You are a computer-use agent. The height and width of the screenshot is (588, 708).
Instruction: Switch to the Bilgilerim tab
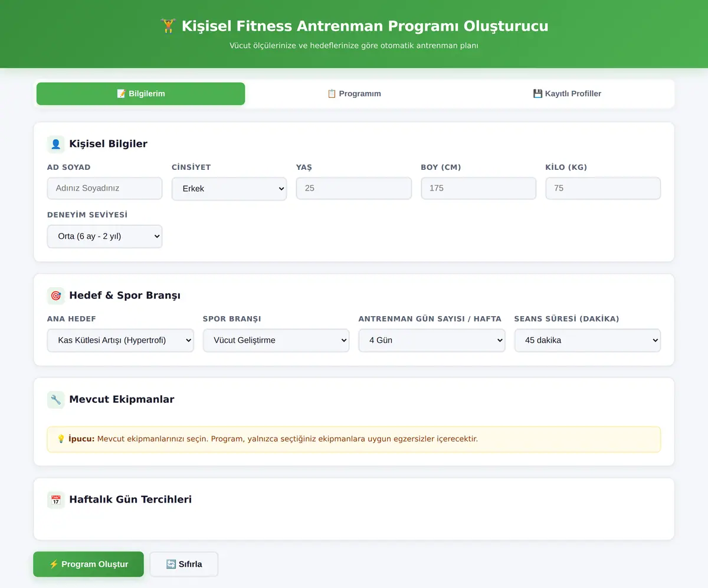point(140,94)
